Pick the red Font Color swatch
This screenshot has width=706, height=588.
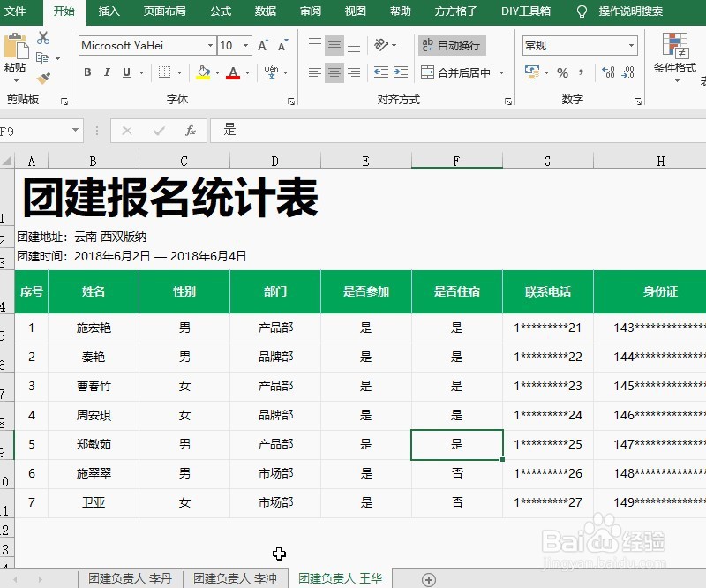point(232,72)
